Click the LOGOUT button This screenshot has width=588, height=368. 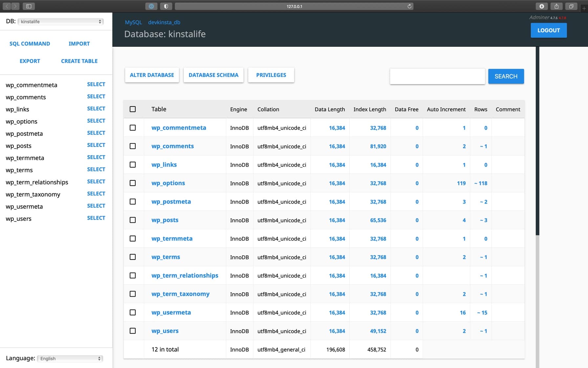[548, 30]
